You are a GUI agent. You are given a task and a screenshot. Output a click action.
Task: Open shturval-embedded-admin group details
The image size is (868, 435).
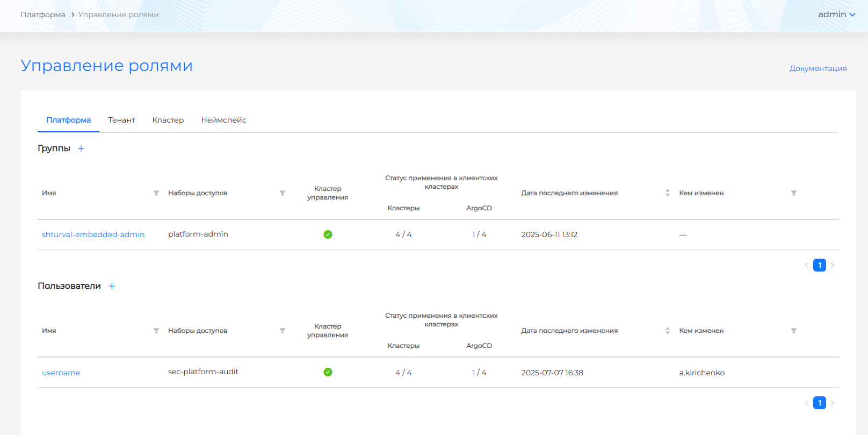pyautogui.click(x=93, y=234)
